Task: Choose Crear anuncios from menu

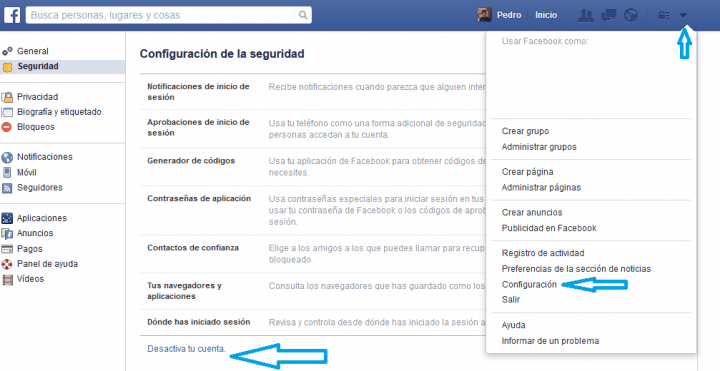Action: pos(532,213)
